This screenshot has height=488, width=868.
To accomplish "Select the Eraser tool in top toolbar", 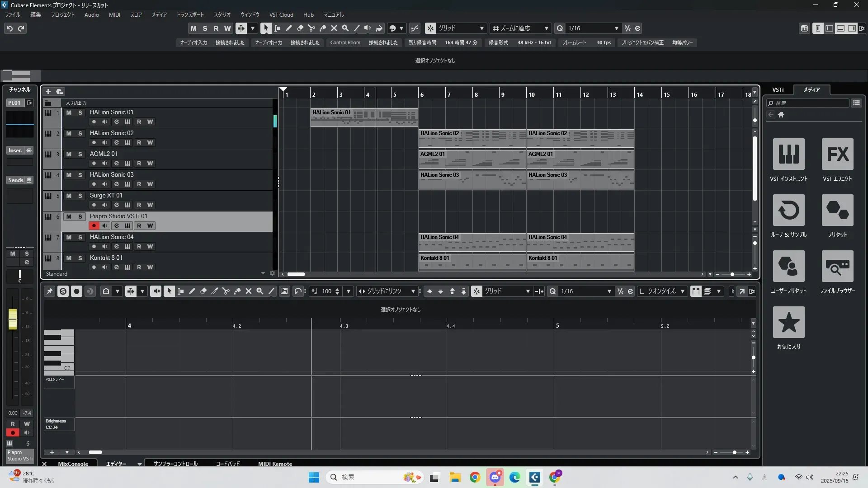I will click(x=300, y=28).
